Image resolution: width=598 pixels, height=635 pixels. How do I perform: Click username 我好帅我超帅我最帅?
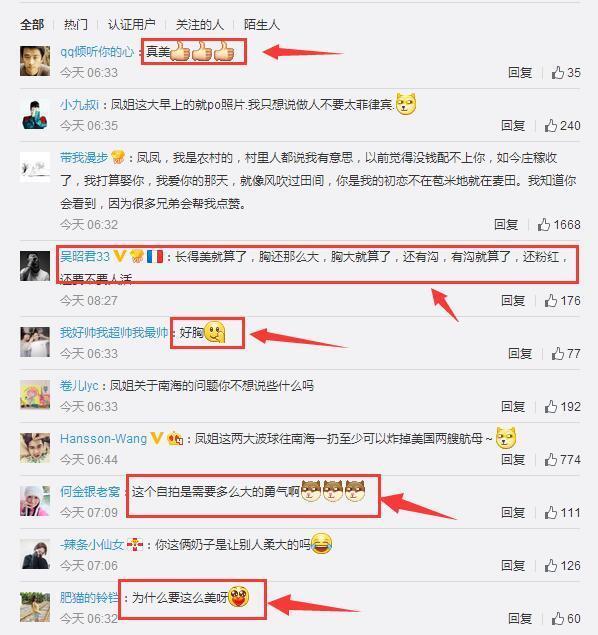pos(114,332)
